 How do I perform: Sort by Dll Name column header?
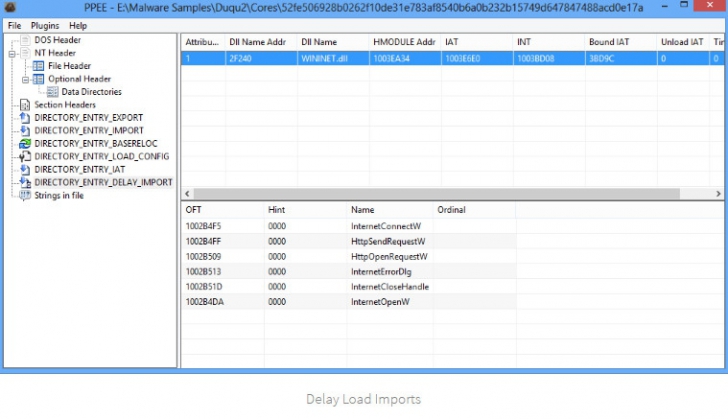pos(333,42)
